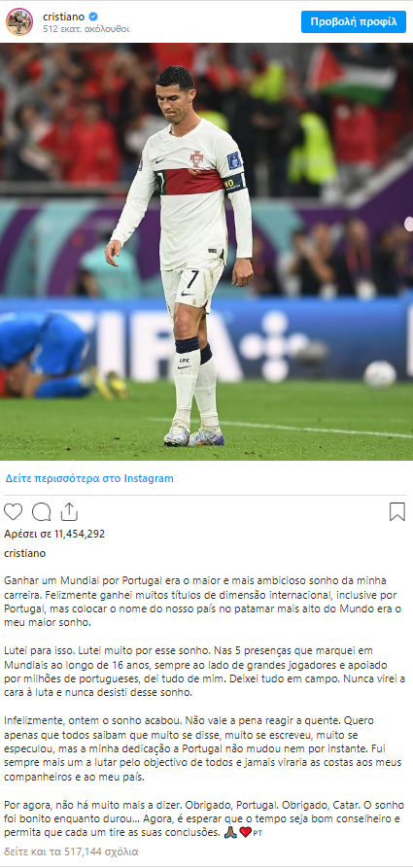Open the Δείτε περισσότερα στο Instagram link
This screenshot has width=413, height=868.
pos(89,478)
